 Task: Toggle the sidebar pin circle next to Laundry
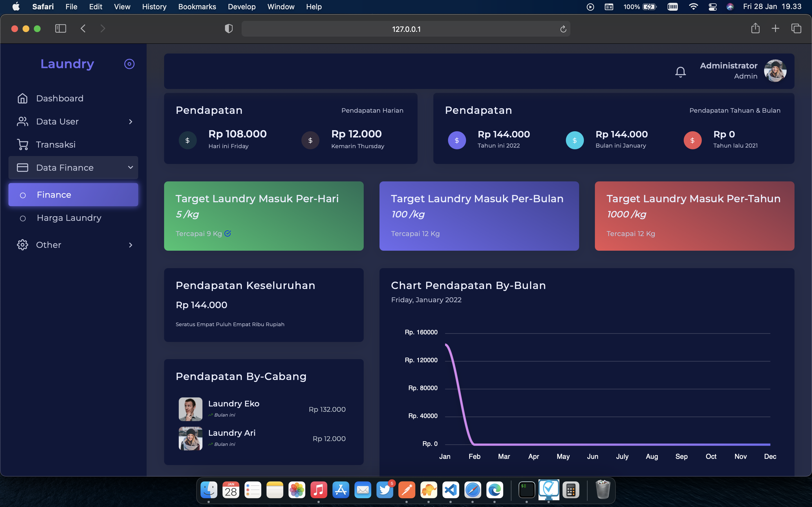pos(129,64)
